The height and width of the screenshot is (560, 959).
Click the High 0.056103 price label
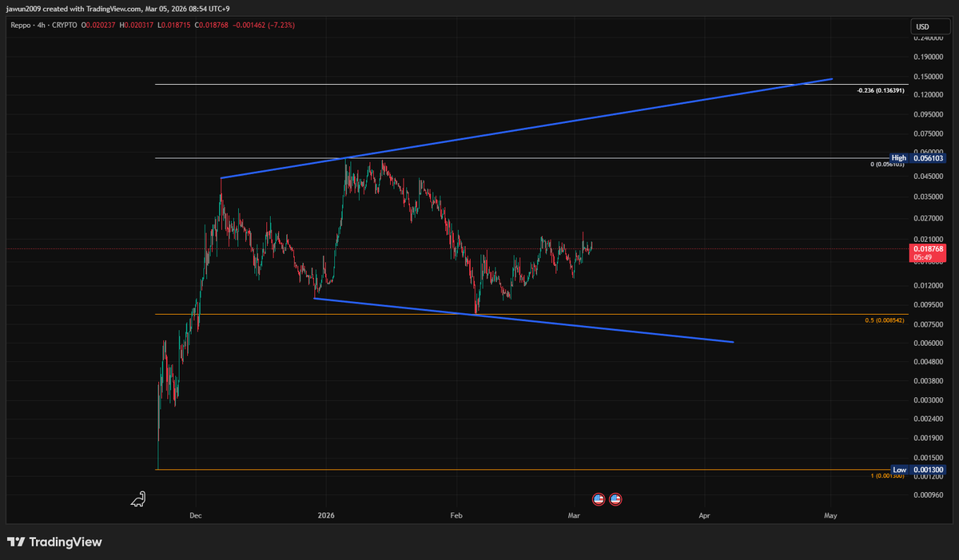[919, 158]
